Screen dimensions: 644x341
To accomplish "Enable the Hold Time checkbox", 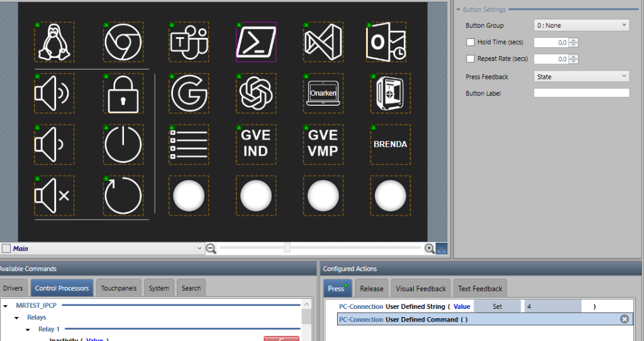I will [470, 42].
